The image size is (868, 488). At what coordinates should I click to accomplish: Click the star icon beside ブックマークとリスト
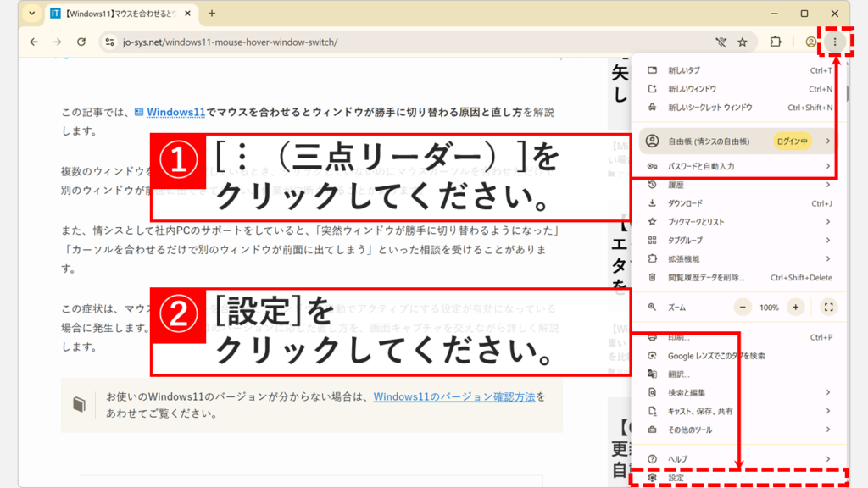coord(652,222)
